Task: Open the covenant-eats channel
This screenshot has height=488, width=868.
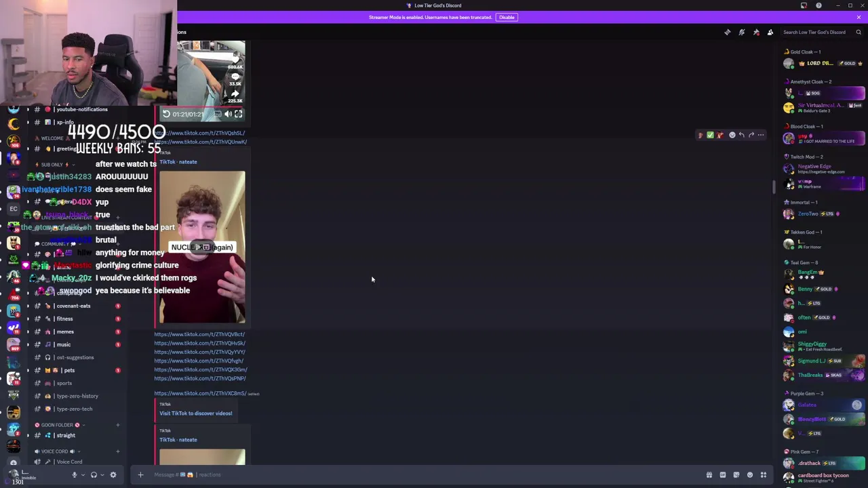Action: [77, 306]
